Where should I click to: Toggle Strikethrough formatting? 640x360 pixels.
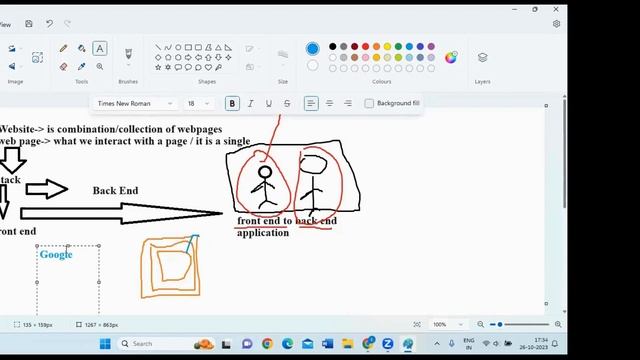coord(287,104)
